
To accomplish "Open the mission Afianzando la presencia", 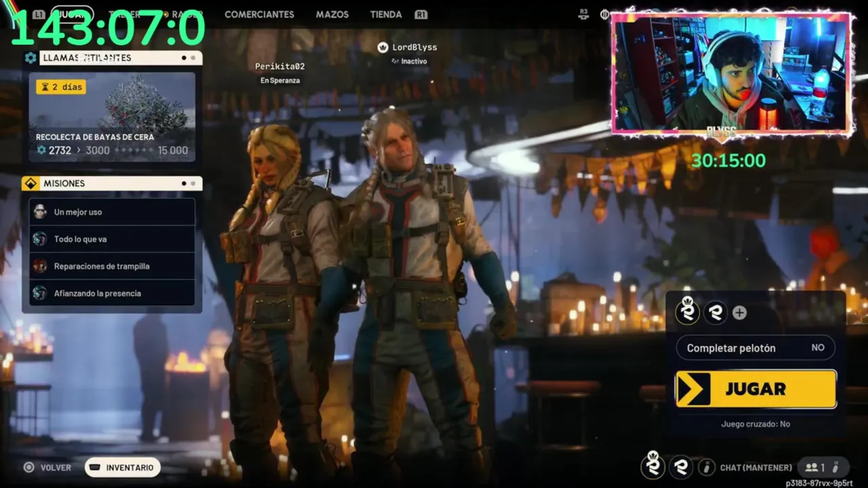I will [x=112, y=293].
